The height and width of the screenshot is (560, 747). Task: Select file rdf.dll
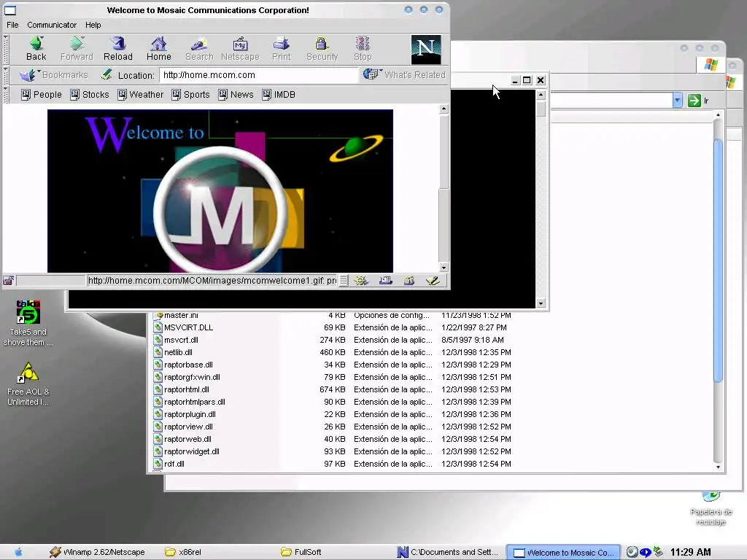pos(174,463)
